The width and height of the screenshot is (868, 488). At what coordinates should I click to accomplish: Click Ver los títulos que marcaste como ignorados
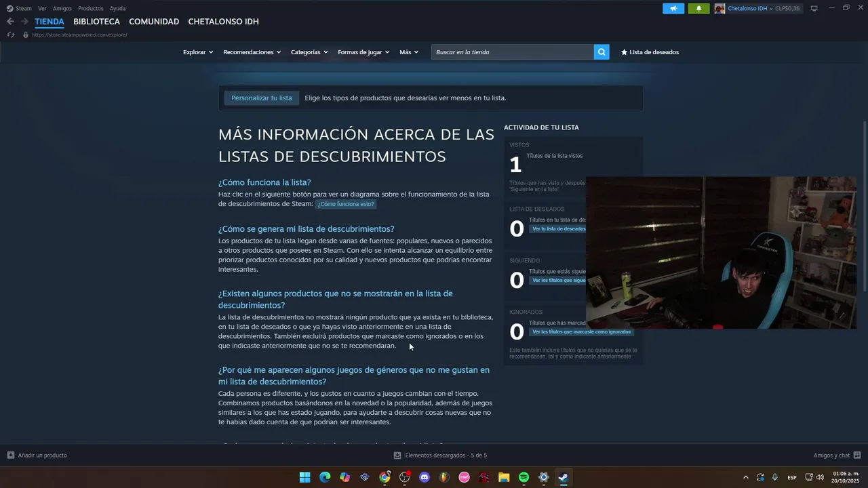coord(582,332)
